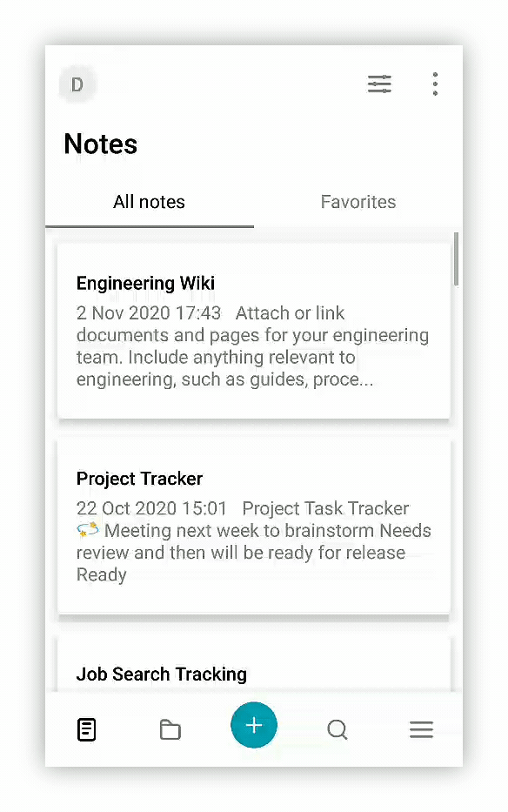Open the Project Tracker note card
The height and width of the screenshot is (812, 508).
(253, 527)
